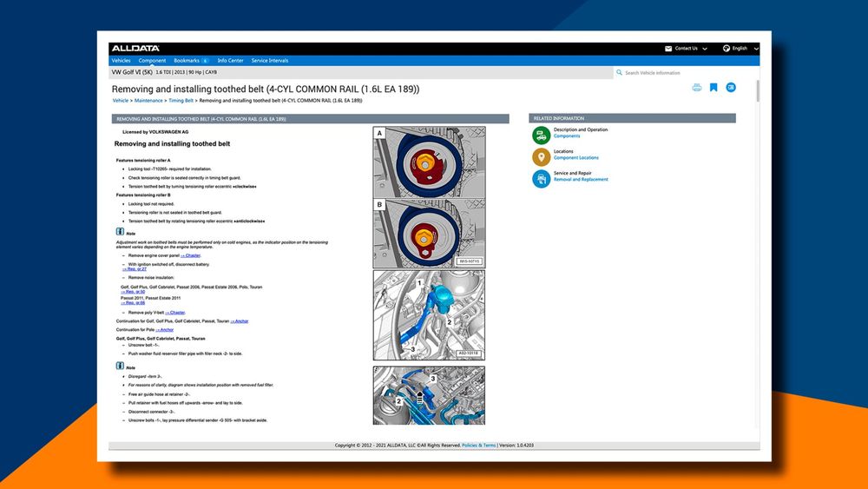
Task: Click the Description and Operation label
Action: [x=581, y=129]
